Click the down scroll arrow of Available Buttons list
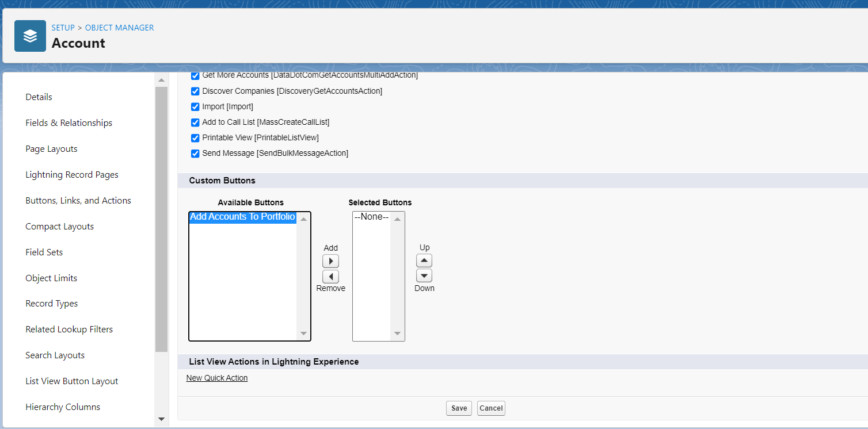The height and width of the screenshot is (429, 868). point(303,333)
